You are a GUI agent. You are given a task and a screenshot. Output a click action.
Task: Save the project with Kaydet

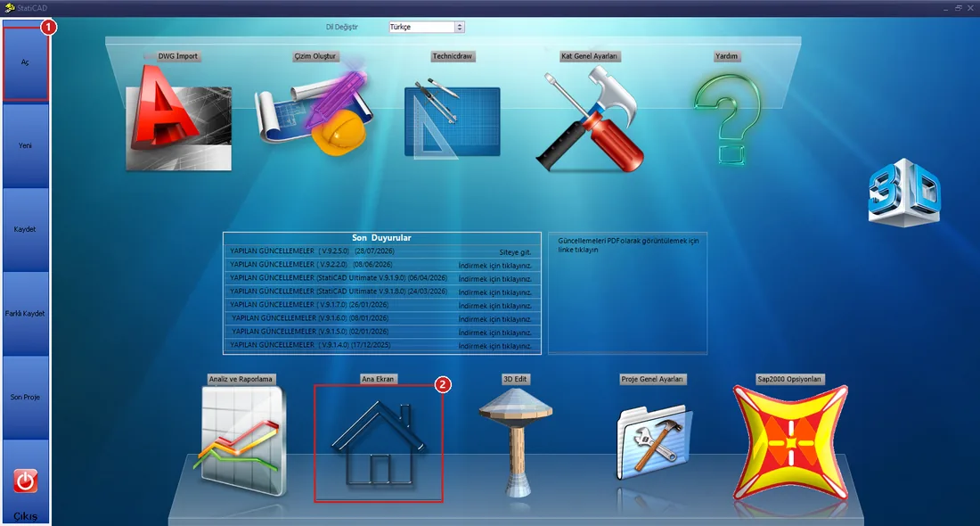click(x=25, y=229)
